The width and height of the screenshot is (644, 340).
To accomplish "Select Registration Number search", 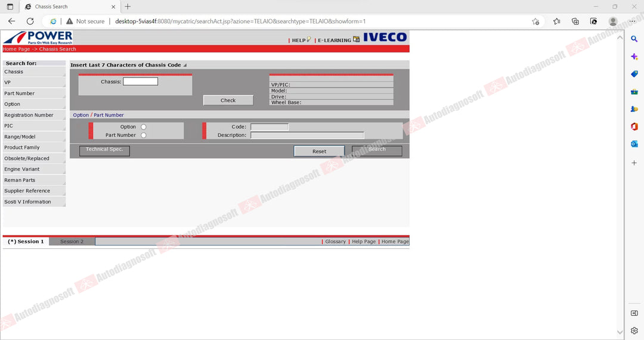I will (34, 116).
